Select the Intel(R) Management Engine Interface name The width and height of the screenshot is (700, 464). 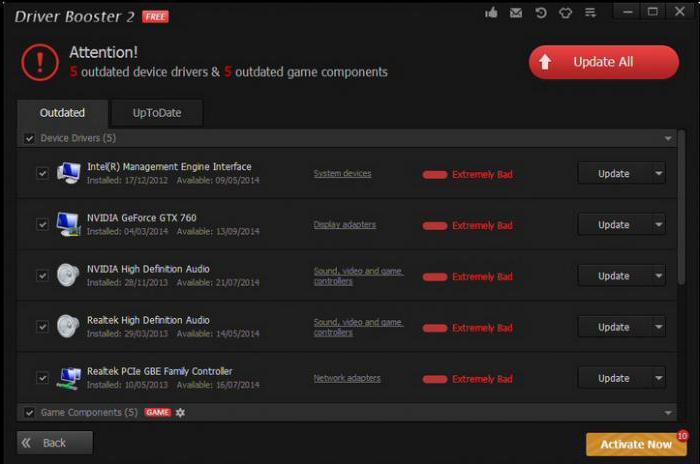[x=169, y=167]
